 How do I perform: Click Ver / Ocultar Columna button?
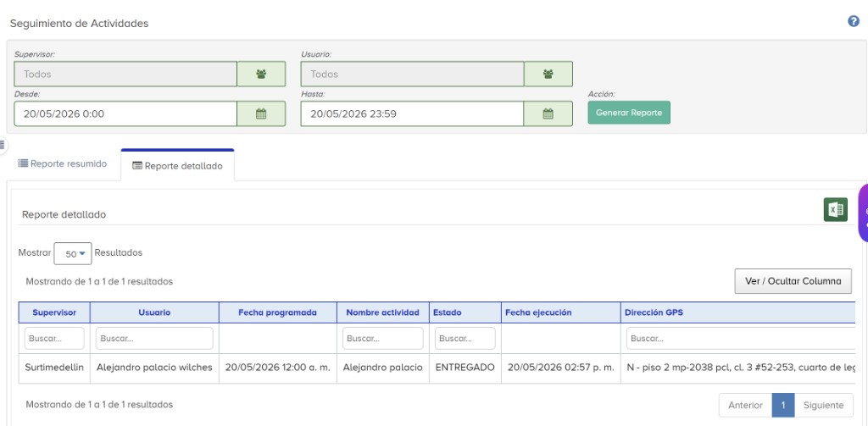pyautogui.click(x=793, y=281)
